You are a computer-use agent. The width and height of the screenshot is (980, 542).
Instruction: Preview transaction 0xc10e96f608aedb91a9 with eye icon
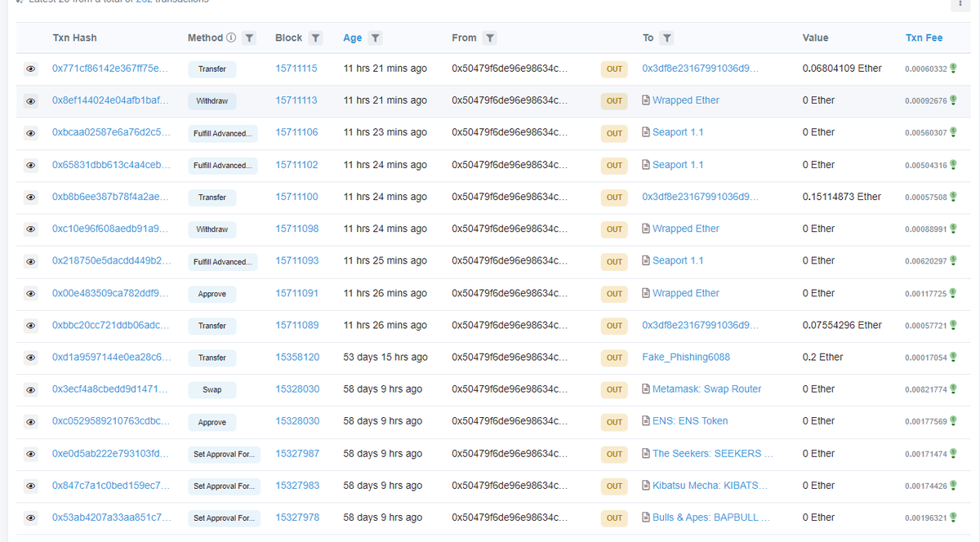(x=31, y=229)
